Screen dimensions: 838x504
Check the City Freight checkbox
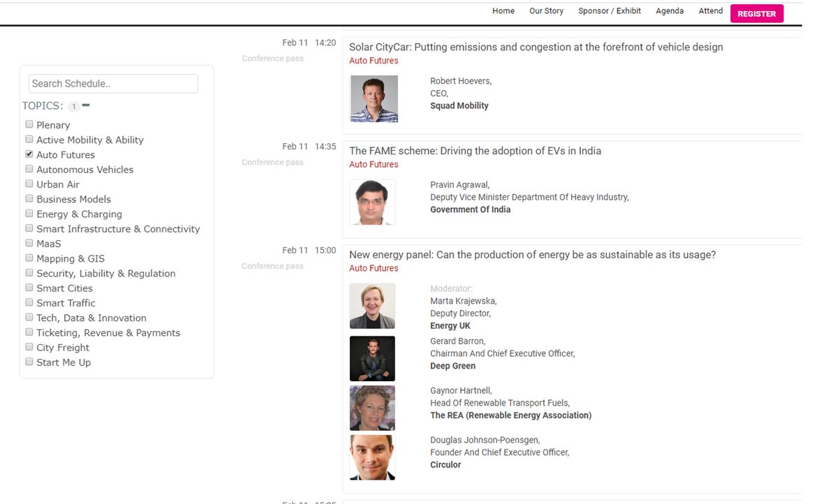coord(29,346)
